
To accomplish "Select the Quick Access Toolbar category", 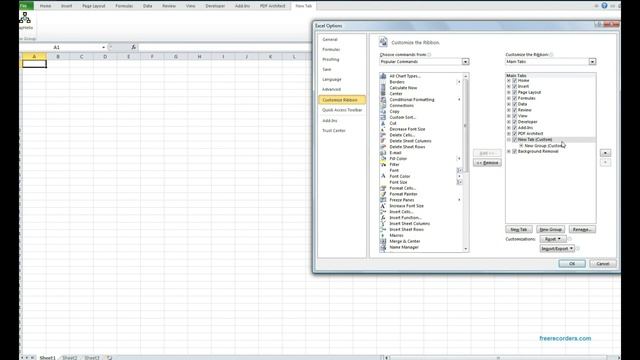I will 342,110.
